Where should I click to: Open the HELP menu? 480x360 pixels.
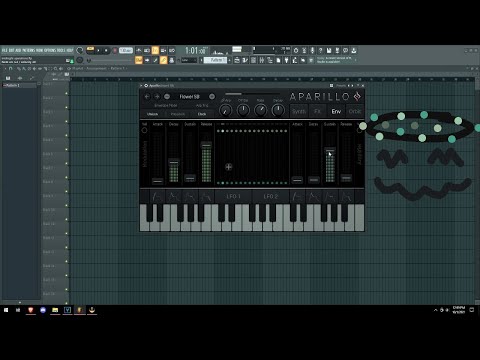[70, 50]
